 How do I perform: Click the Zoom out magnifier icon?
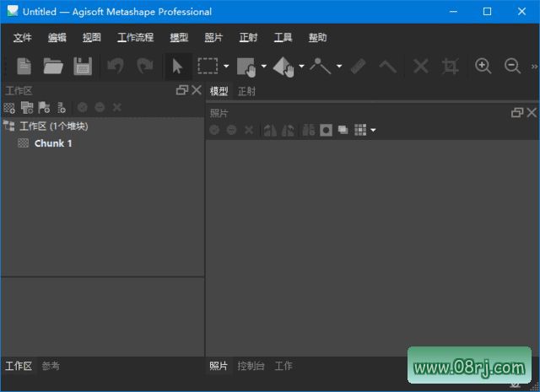pyautogui.click(x=512, y=66)
